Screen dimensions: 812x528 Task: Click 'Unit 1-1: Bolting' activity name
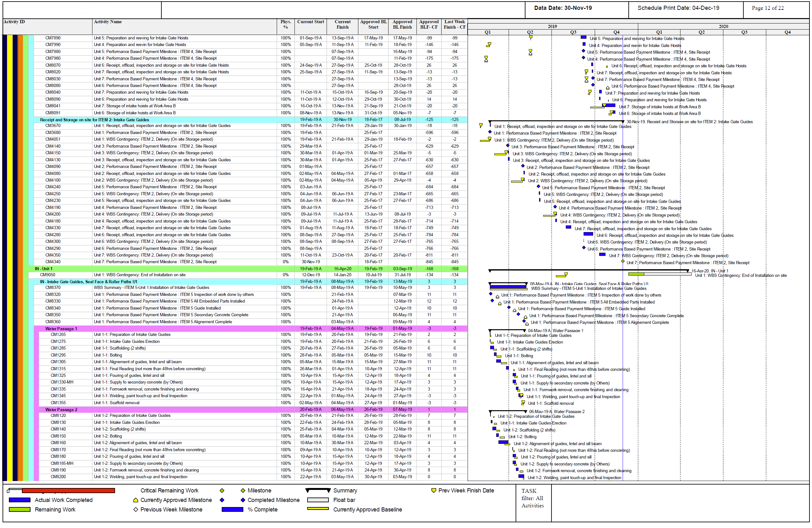pyautogui.click(x=108, y=355)
